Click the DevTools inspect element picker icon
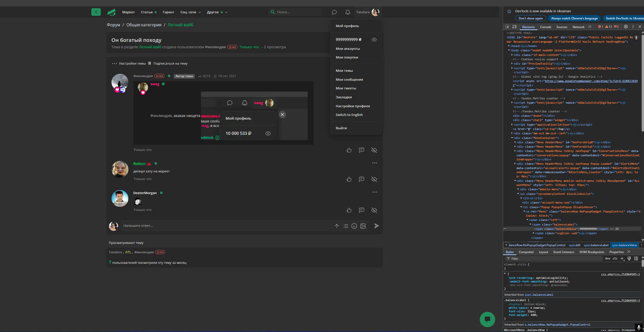The image size is (644, 332). [507, 27]
